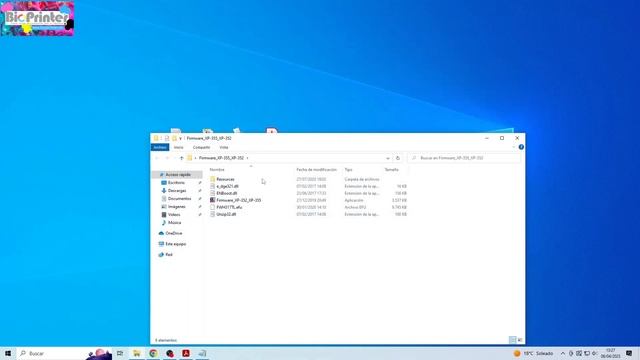Maximize the File Explorer window
Screen dimensions: 640x360
(502, 138)
